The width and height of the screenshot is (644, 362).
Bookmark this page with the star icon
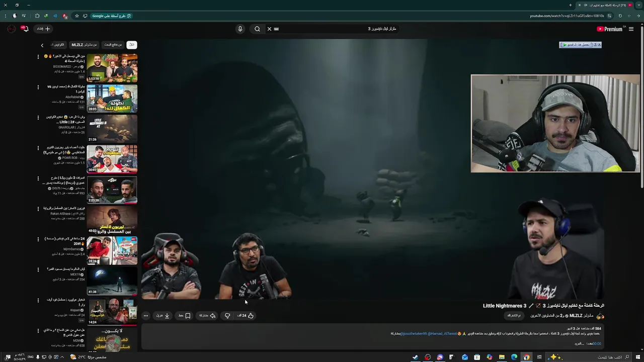(76, 16)
